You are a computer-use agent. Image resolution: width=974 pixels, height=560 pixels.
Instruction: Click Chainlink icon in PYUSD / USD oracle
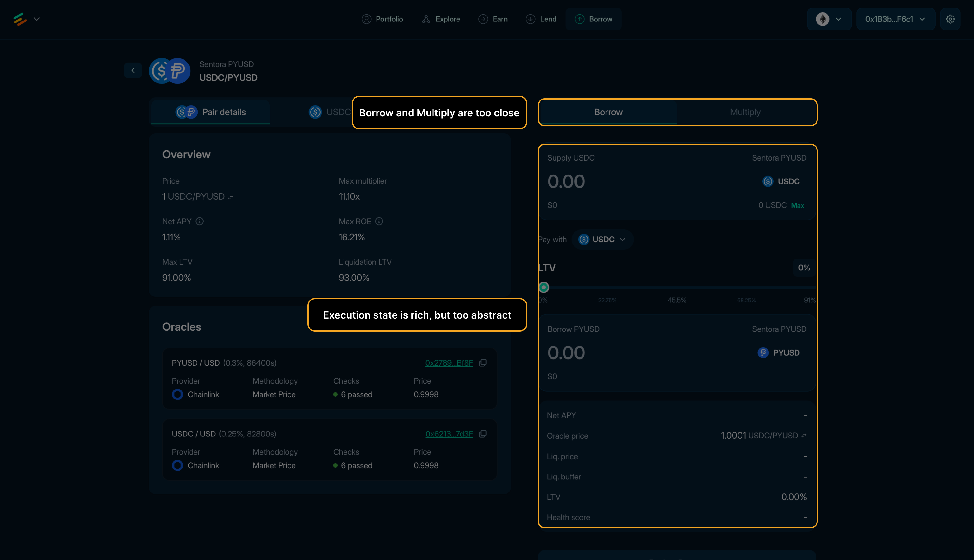[177, 394]
